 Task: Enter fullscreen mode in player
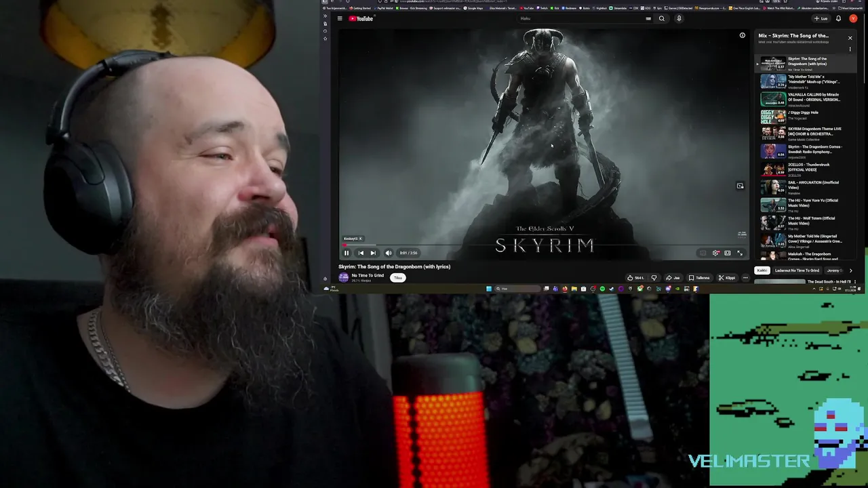740,253
